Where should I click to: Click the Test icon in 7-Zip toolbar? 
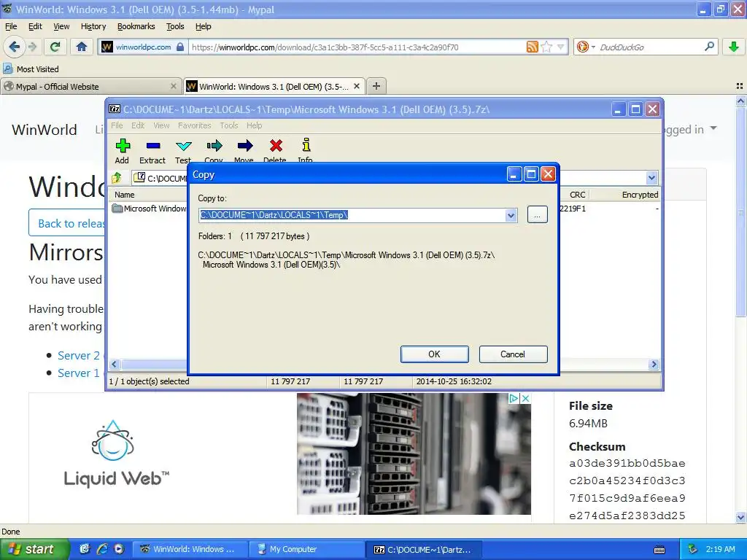click(x=183, y=146)
